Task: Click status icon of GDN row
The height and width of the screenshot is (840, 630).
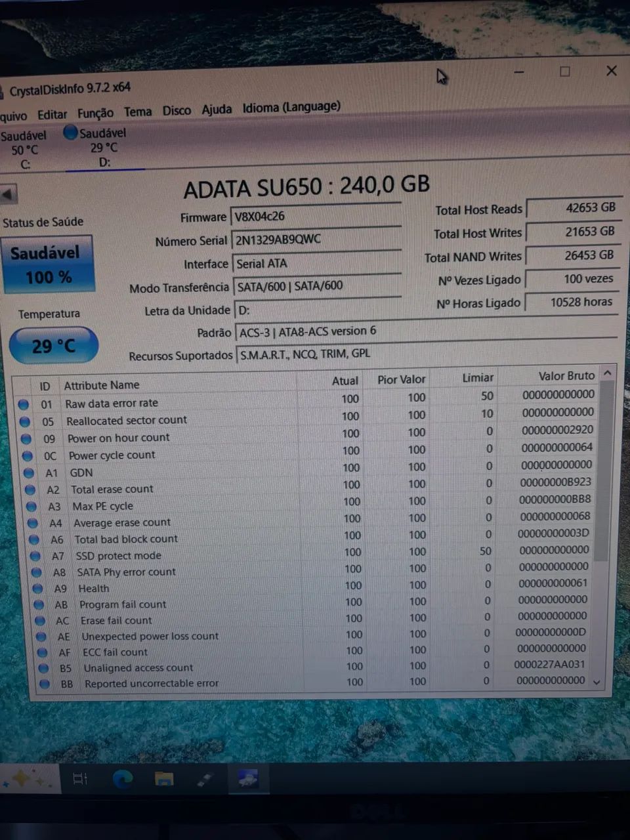Action: pyautogui.click(x=29, y=472)
